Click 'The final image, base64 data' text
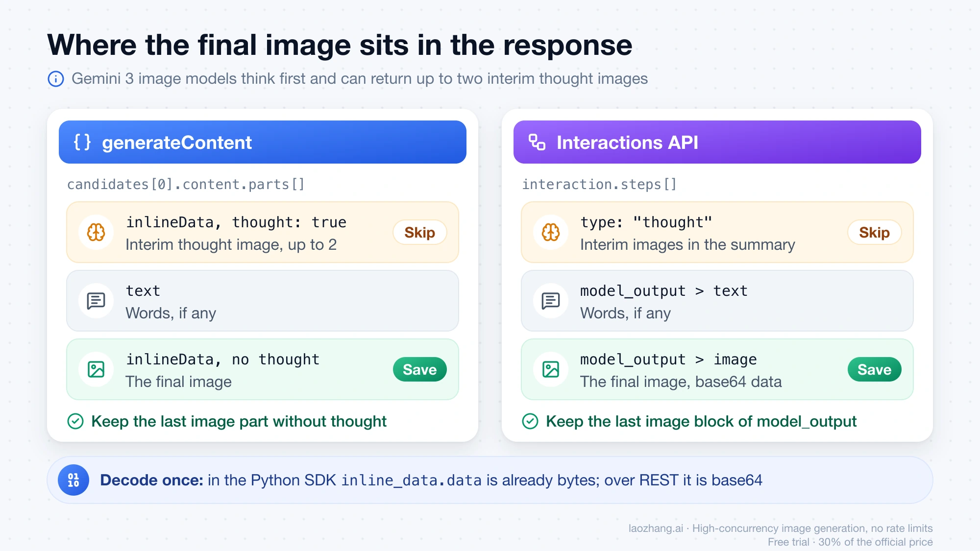 coord(681,382)
